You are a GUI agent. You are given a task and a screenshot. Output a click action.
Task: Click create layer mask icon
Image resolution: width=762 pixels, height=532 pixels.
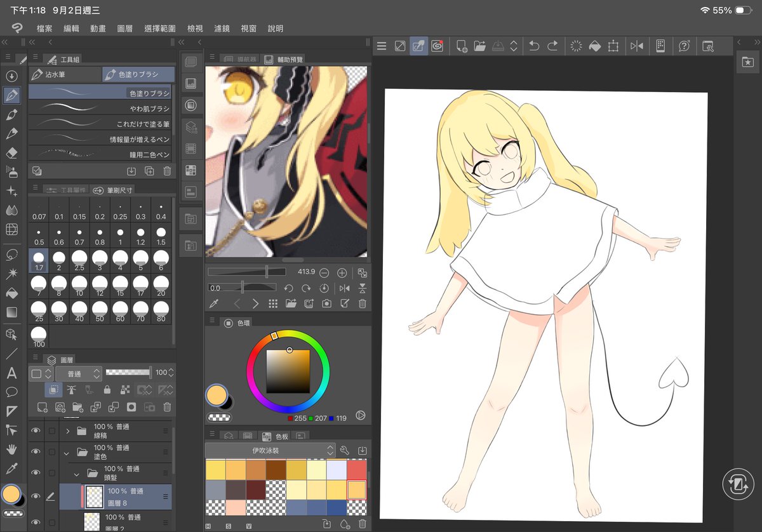[x=131, y=407]
